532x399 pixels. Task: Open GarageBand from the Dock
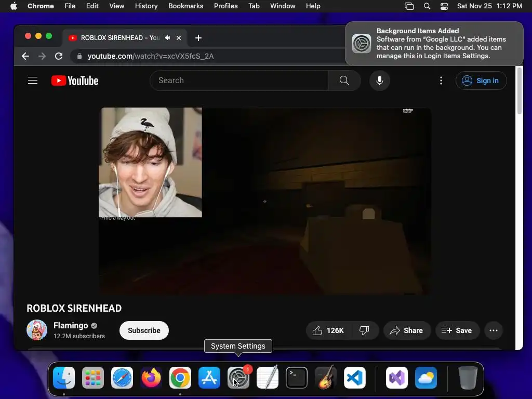pos(326,378)
